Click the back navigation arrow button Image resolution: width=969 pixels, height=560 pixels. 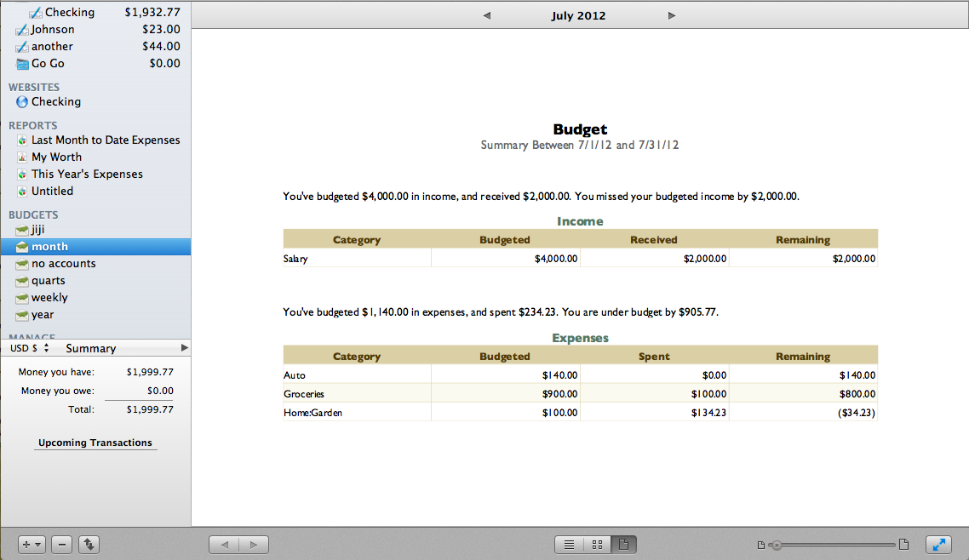(x=224, y=545)
